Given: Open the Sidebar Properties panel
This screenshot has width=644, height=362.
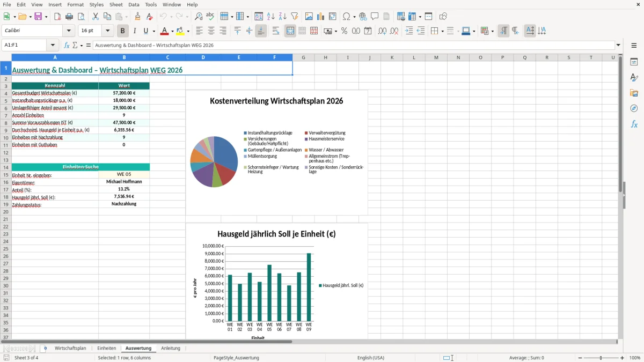Looking at the screenshot, I should [x=634, y=62].
